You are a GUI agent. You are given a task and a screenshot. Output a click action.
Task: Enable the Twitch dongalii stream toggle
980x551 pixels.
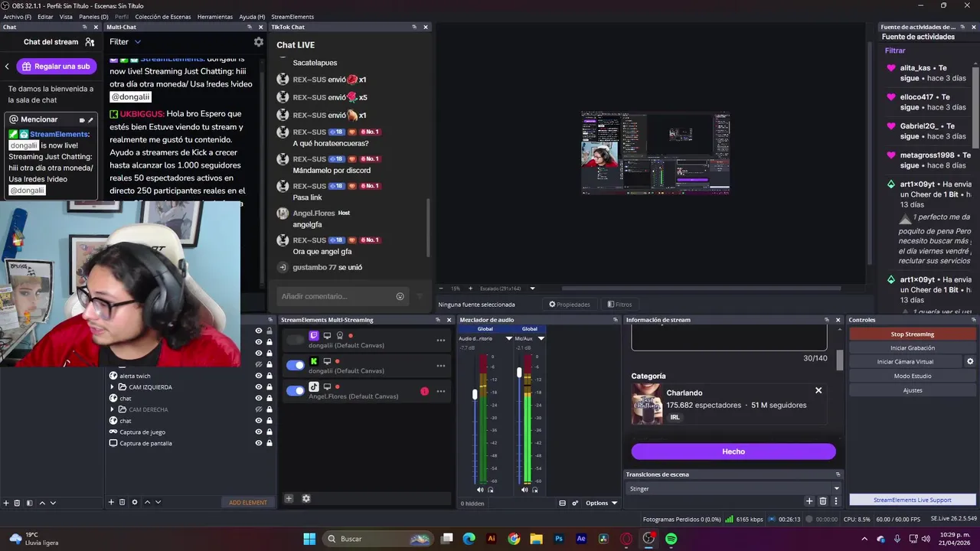pyautogui.click(x=295, y=340)
